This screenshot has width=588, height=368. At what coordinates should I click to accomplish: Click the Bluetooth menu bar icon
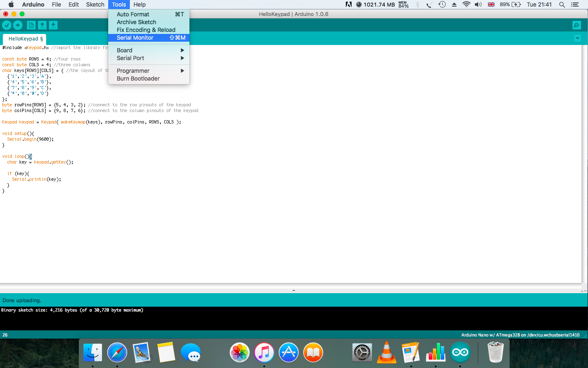pos(417,4)
